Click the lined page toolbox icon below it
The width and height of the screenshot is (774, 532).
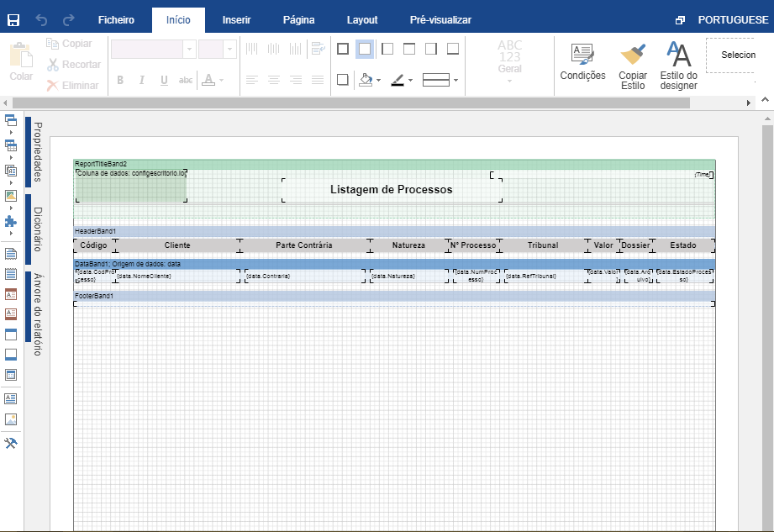pyautogui.click(x=11, y=274)
